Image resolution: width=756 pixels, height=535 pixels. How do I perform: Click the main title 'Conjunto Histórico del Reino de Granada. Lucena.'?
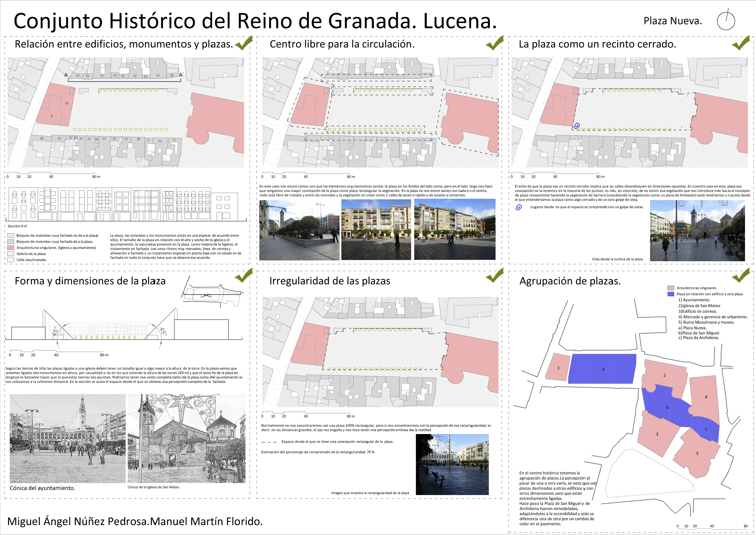point(255,21)
